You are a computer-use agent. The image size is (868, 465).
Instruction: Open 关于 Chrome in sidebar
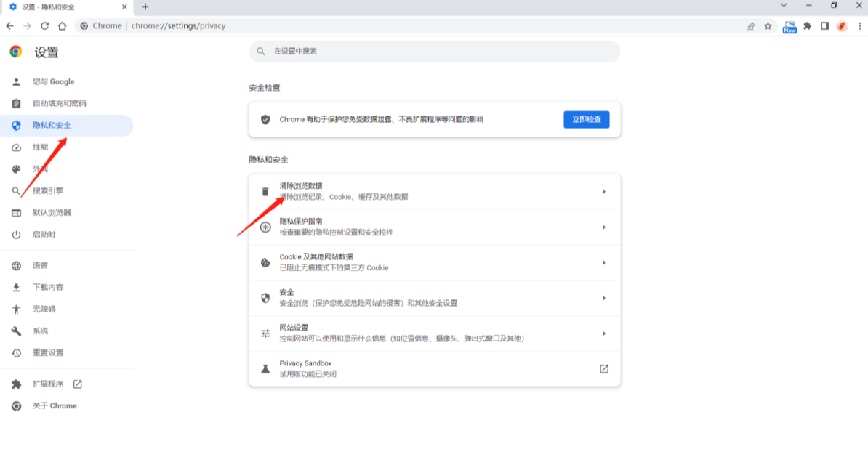click(66, 405)
